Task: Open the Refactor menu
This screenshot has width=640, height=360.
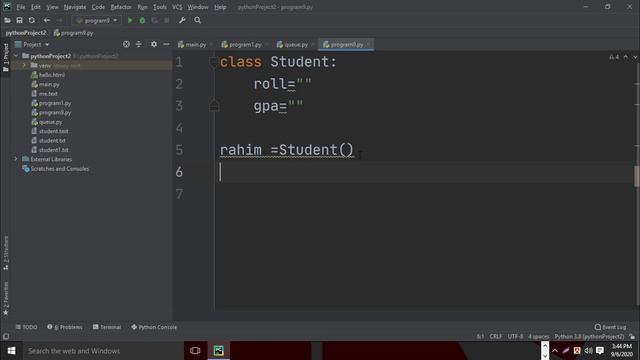Action: [x=121, y=7]
